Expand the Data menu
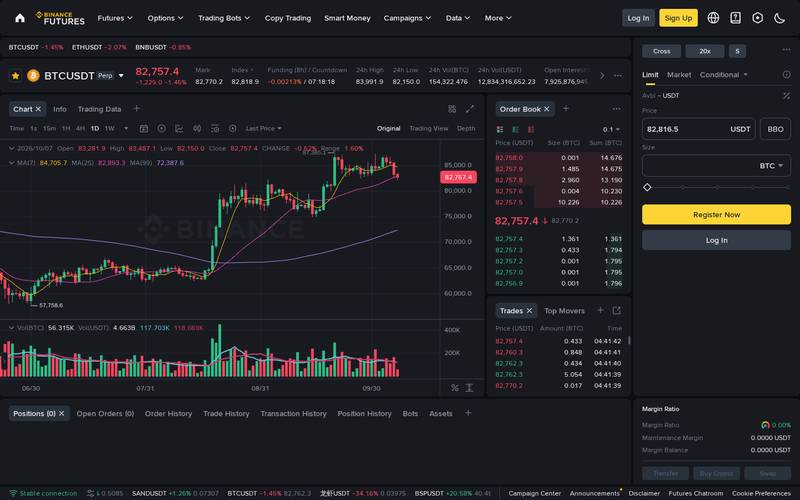 [x=458, y=18]
